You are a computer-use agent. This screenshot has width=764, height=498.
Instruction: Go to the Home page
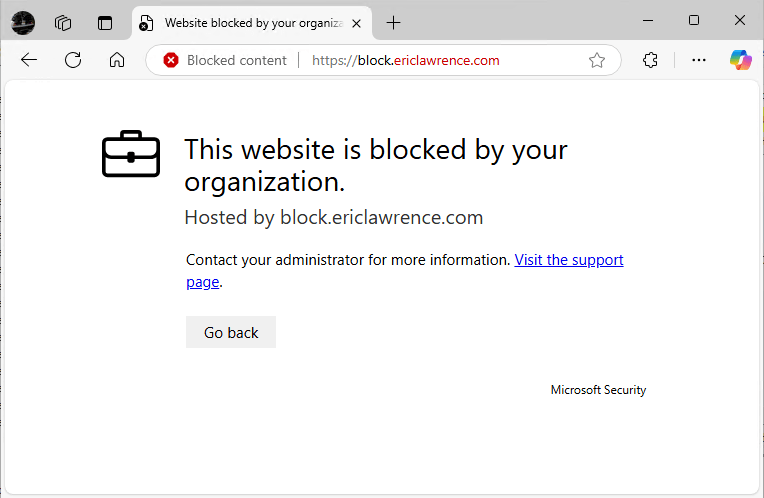tap(117, 60)
